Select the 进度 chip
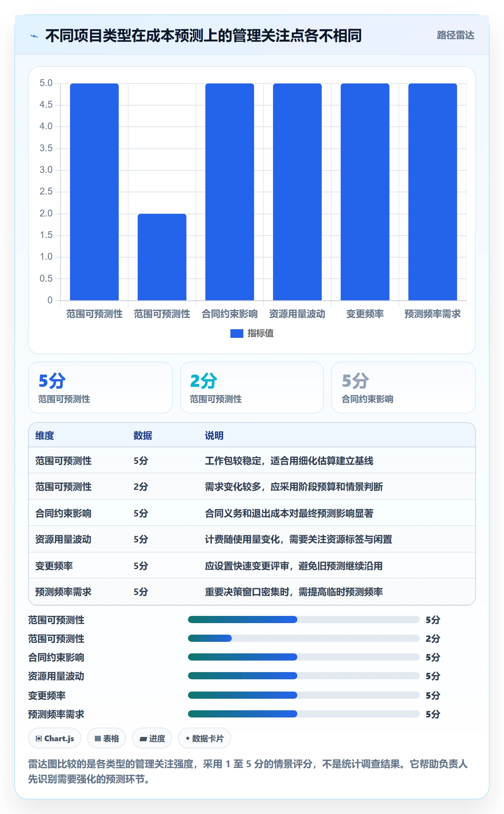The width and height of the screenshot is (504, 814). 152,738
